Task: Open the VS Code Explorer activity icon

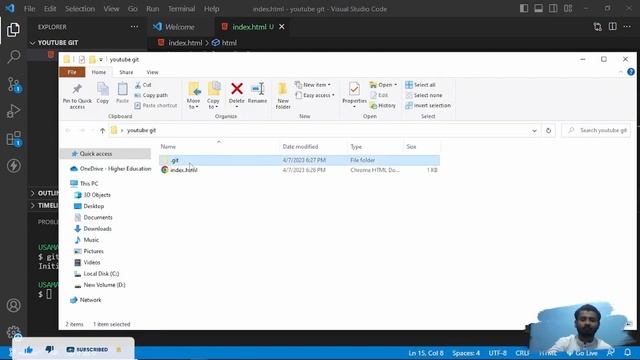Action: pos(13,30)
